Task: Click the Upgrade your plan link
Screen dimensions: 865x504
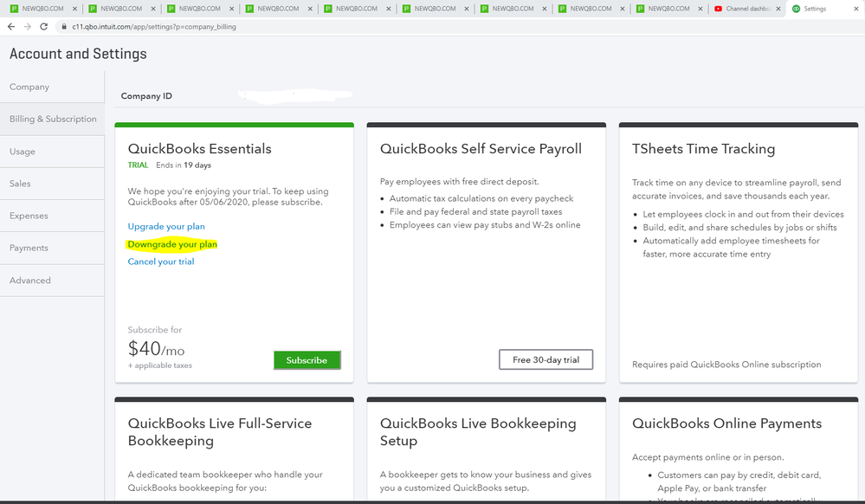Action: pos(166,226)
